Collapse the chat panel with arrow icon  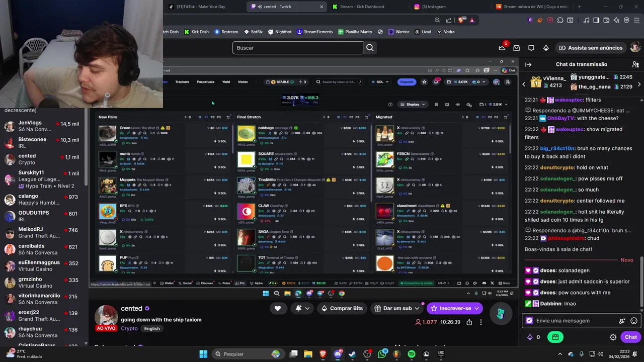click(x=528, y=64)
